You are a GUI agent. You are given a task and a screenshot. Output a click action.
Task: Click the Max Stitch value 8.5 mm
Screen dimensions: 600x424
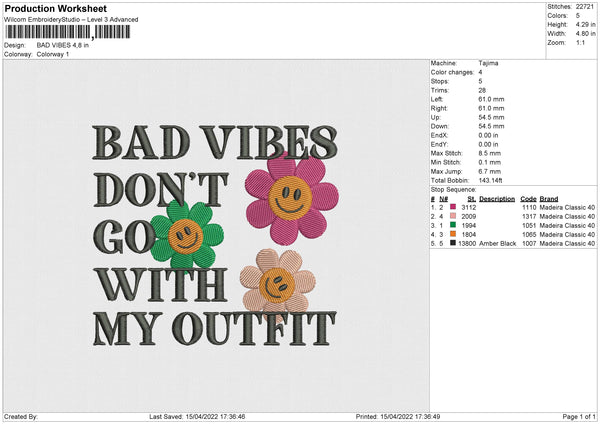click(490, 153)
